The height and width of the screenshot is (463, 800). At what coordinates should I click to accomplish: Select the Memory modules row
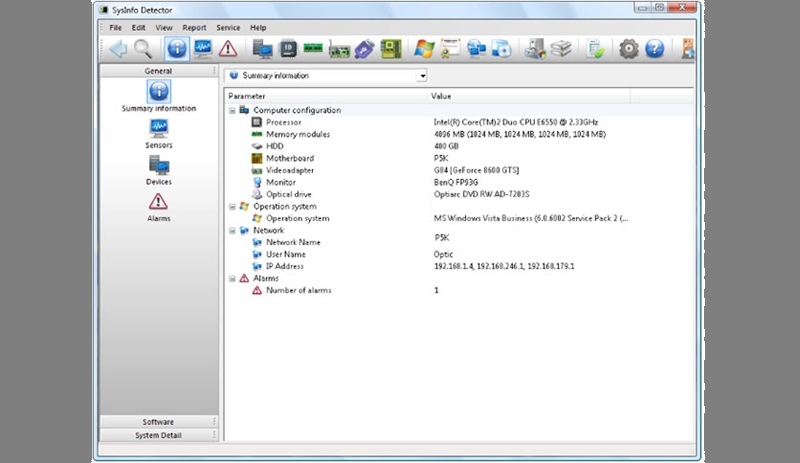point(459,134)
